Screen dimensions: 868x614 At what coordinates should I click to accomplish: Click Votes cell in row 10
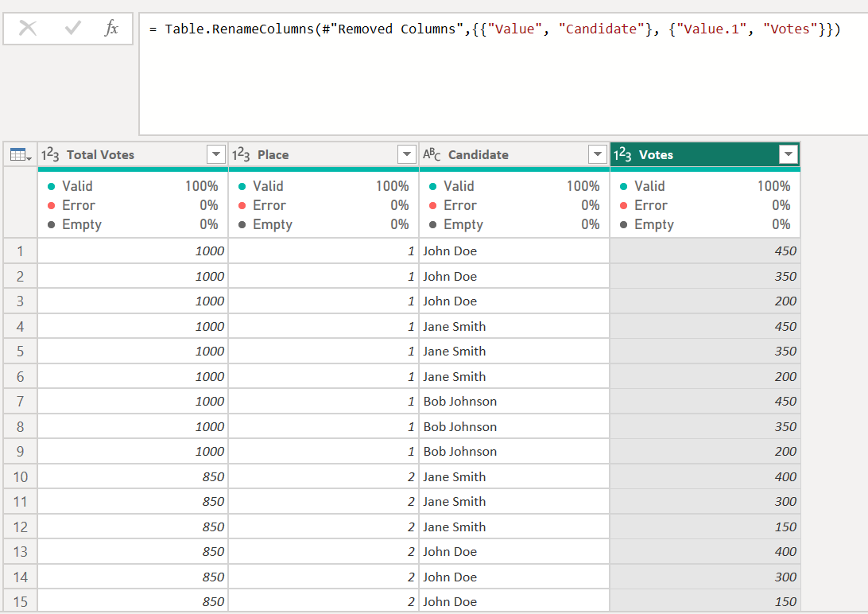pyautogui.click(x=705, y=476)
